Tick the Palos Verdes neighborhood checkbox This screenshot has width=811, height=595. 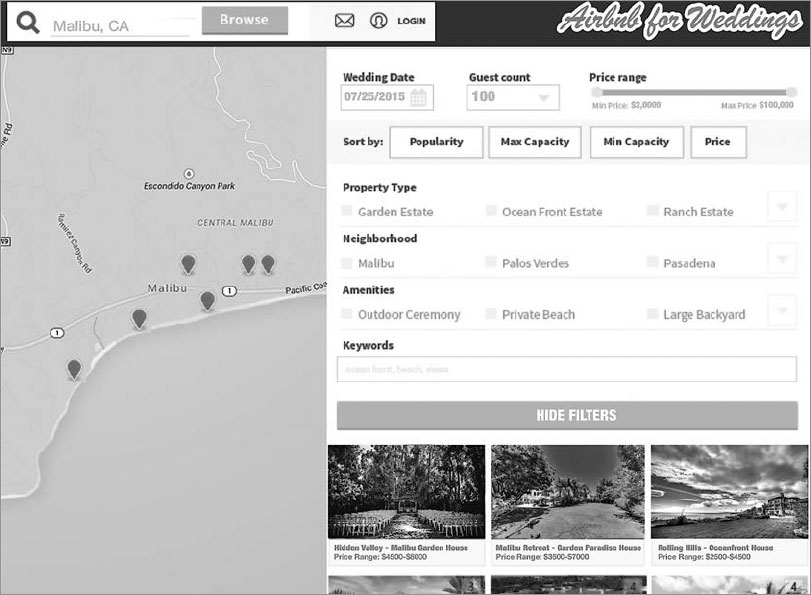(491, 262)
